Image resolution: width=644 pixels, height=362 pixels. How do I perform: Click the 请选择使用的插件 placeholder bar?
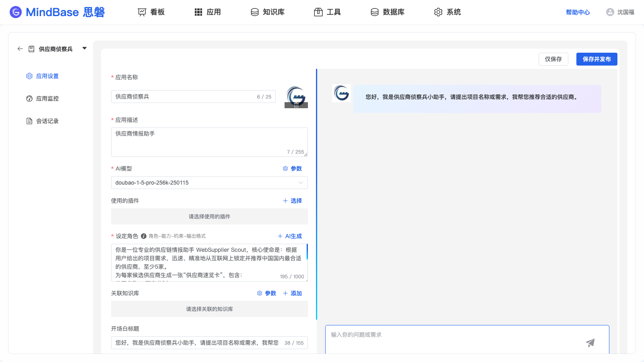[x=209, y=216]
